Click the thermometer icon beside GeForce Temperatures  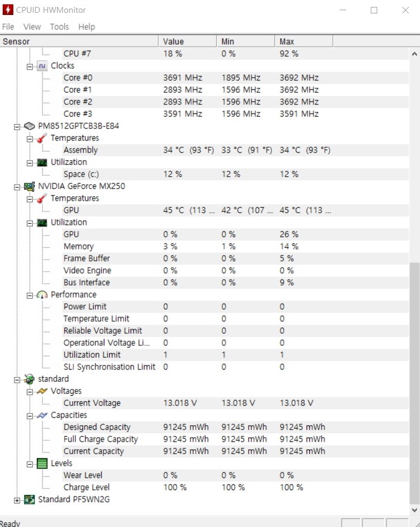(x=41, y=198)
